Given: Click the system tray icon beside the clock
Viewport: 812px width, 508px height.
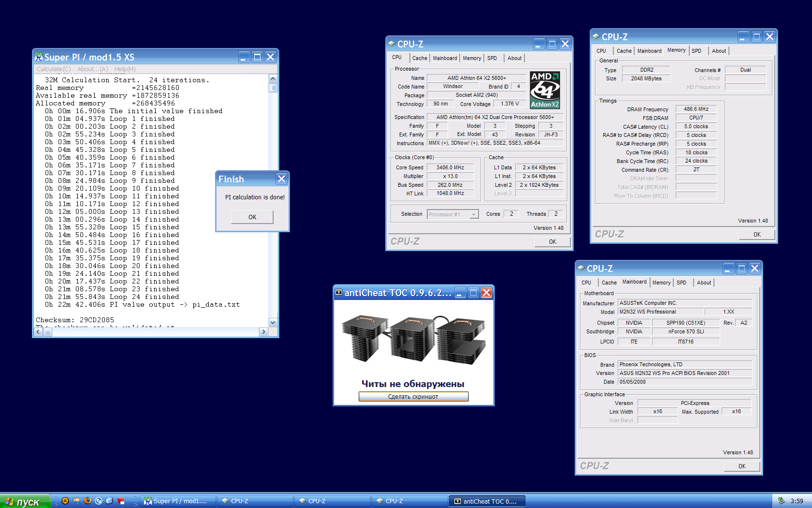Looking at the screenshot, I should point(781,501).
